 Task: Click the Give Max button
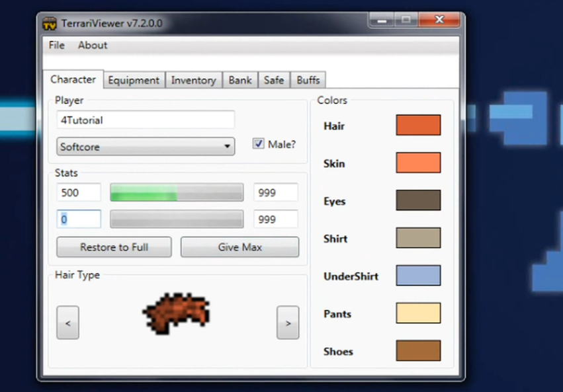(x=240, y=247)
